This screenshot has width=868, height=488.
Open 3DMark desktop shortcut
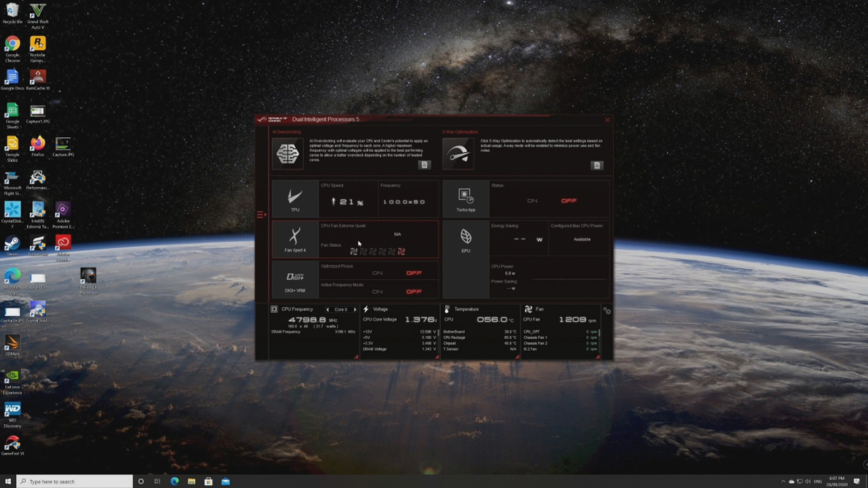point(12,345)
